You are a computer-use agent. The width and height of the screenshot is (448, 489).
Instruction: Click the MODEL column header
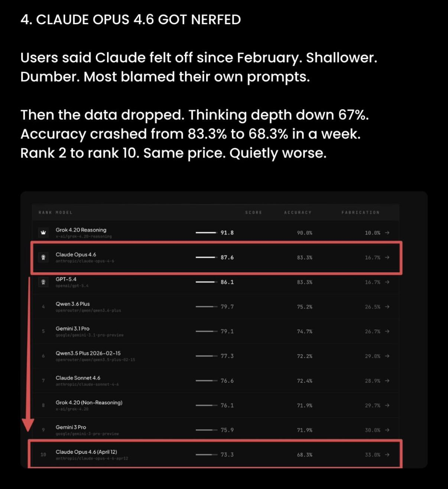[64, 212]
